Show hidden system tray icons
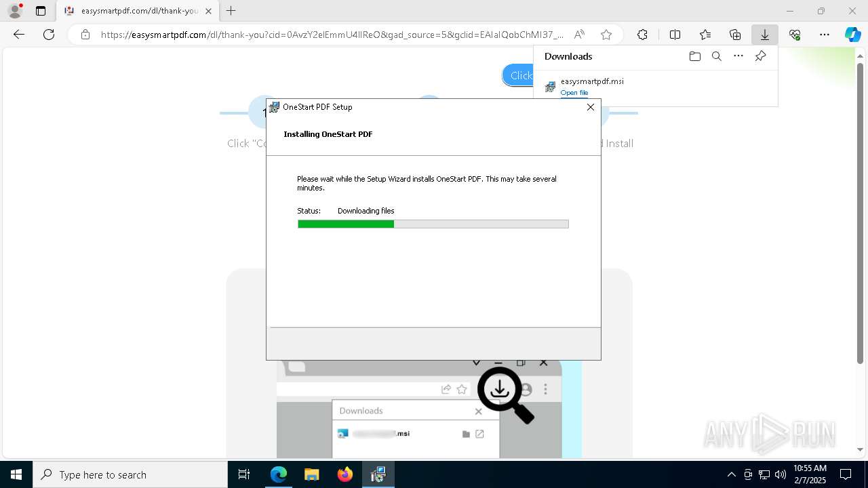Screen dimensions: 868x488 [x=731, y=474]
